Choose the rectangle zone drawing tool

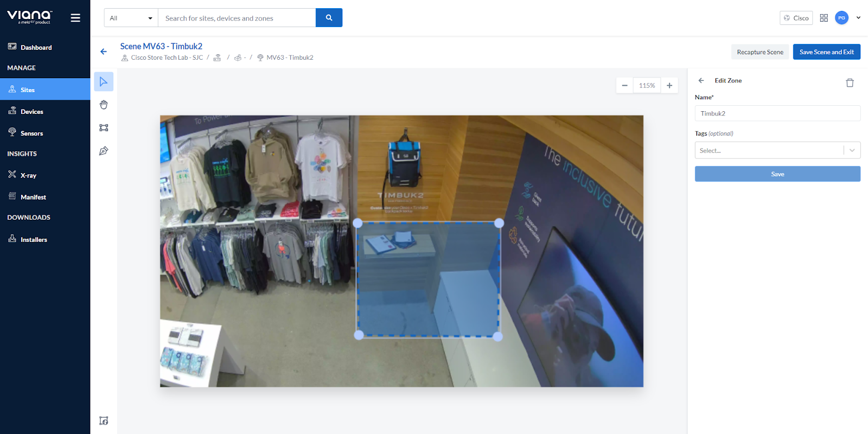point(104,128)
